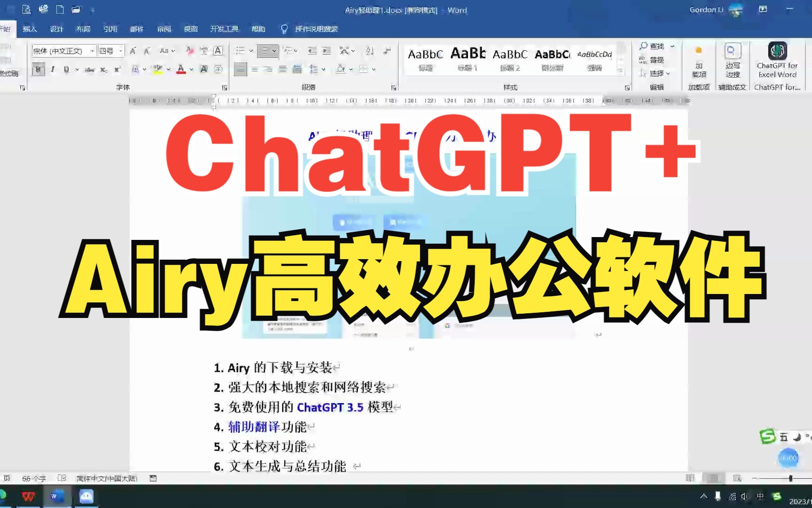
Task: Toggle Strikethrough formatting
Action: tap(89, 69)
